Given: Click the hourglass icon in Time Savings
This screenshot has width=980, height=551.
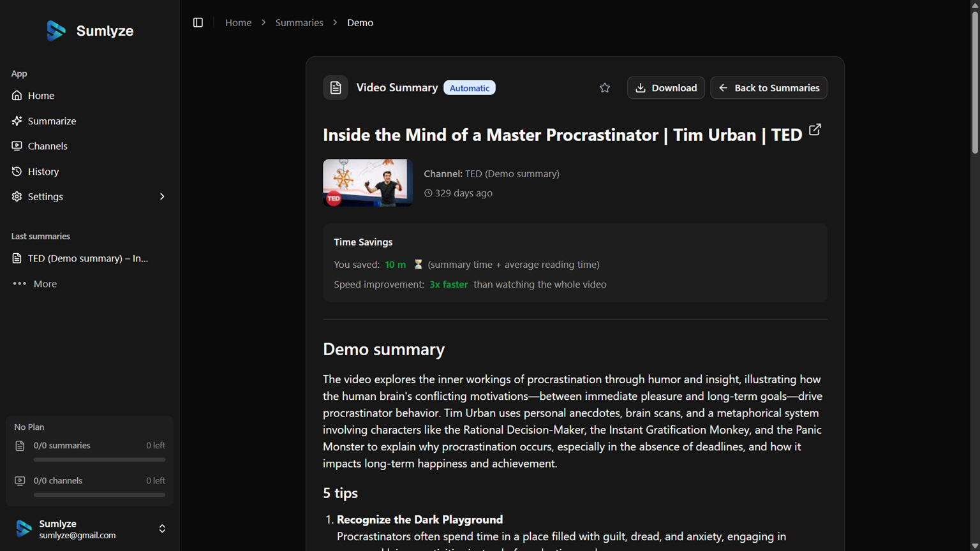Looking at the screenshot, I should [419, 264].
